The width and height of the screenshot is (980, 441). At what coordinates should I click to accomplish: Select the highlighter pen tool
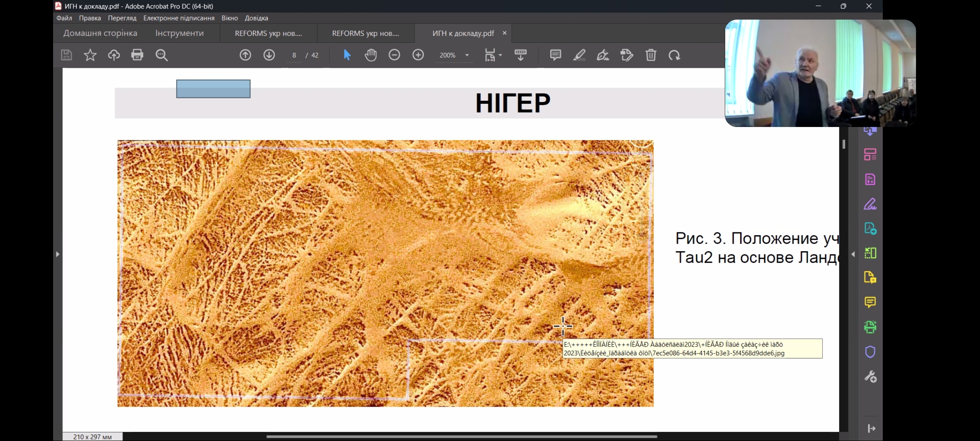(579, 55)
